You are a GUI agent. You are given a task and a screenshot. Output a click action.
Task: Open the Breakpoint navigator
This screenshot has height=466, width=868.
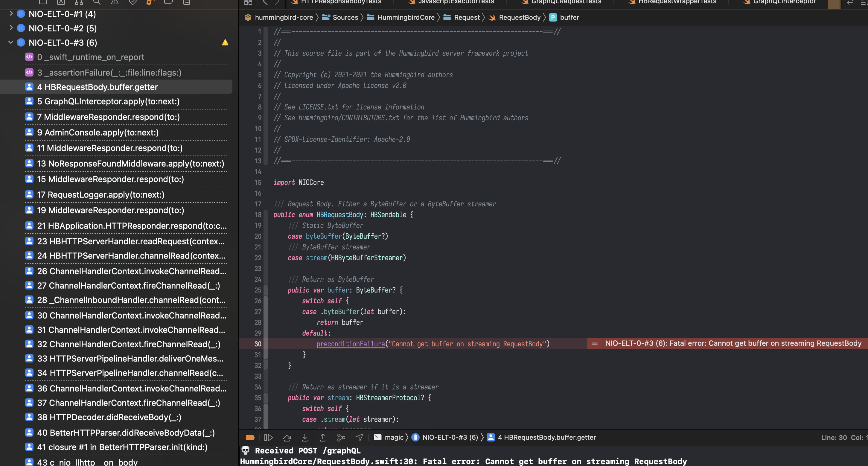(x=168, y=2)
